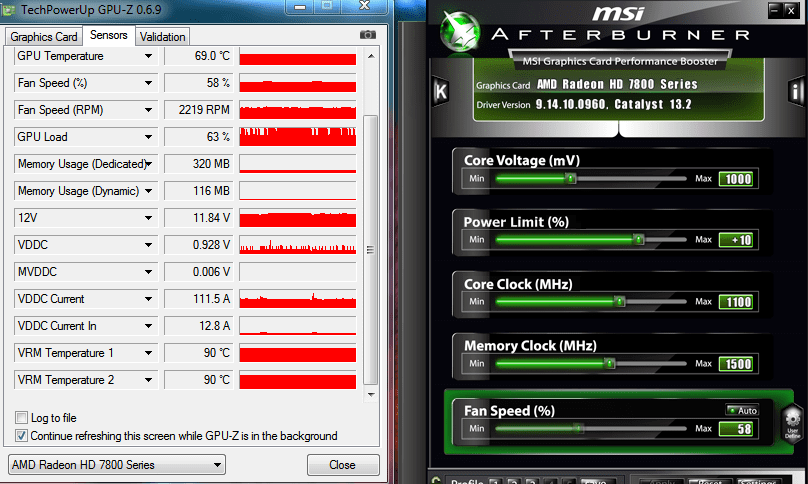Minimize the MSI Afterburner window
Image resolution: width=808 pixels, height=484 pixels.
pyautogui.click(x=774, y=10)
